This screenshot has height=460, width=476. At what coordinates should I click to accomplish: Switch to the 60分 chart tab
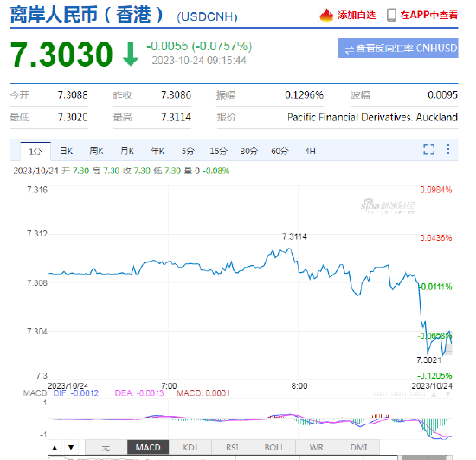pyautogui.click(x=280, y=151)
